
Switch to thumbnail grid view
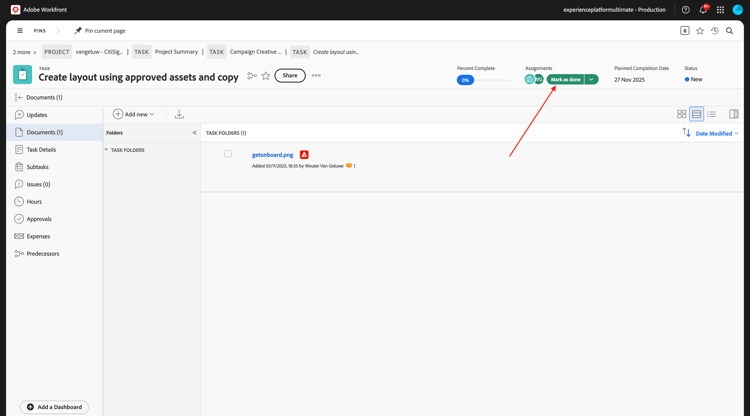pyautogui.click(x=682, y=114)
